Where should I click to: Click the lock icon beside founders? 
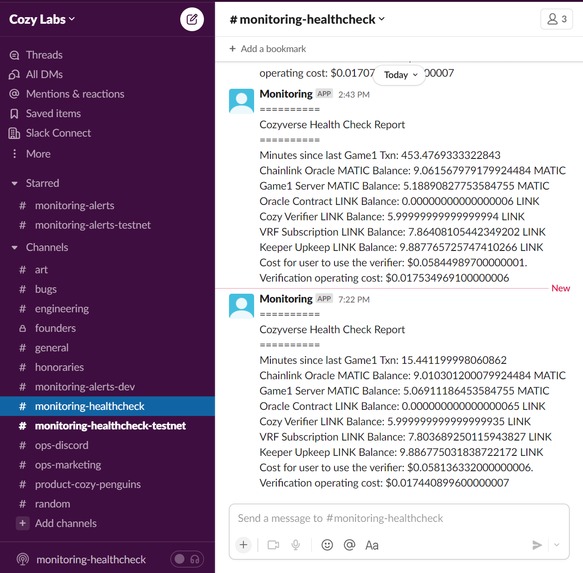point(22,328)
